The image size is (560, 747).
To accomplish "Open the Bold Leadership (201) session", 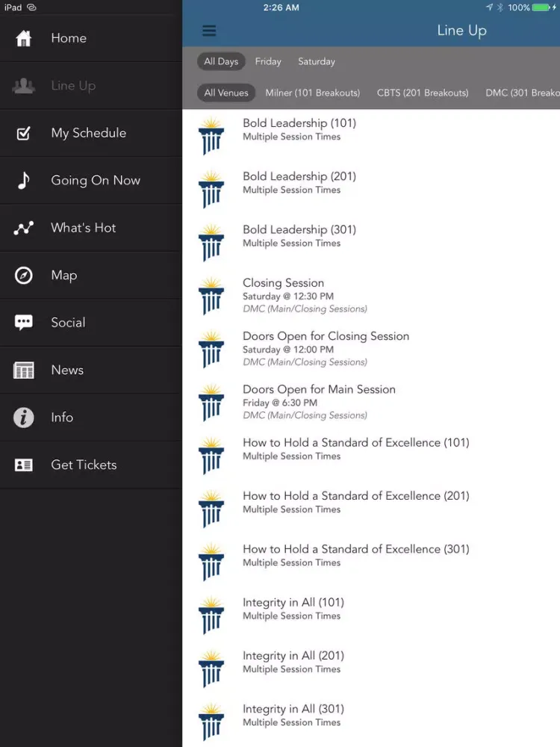I will [x=371, y=190].
